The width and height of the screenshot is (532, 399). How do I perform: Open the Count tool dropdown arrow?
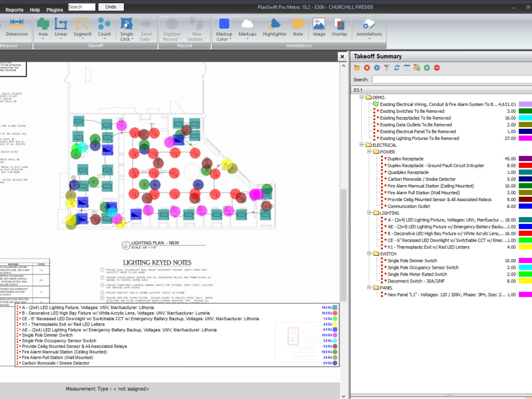[104, 39]
